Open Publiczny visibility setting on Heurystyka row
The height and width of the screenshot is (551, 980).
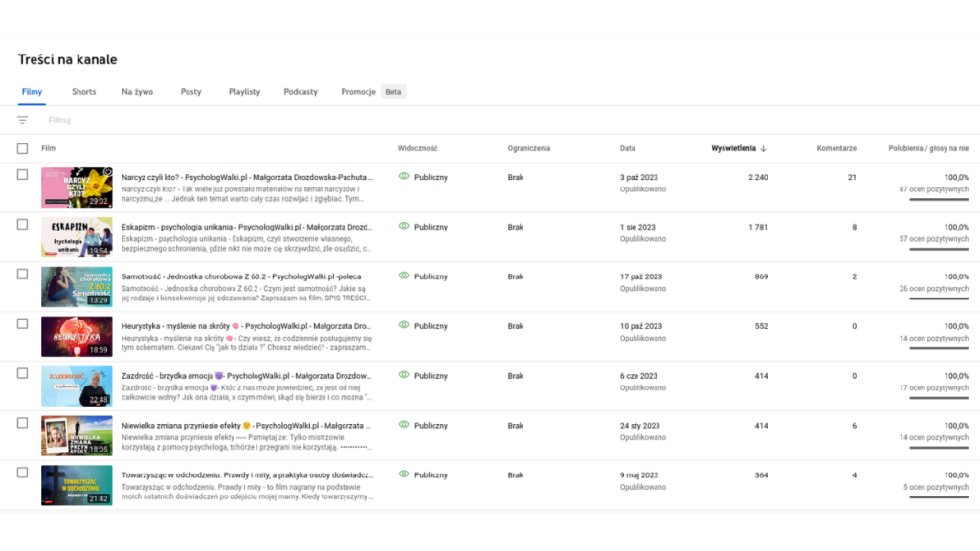[x=433, y=326]
